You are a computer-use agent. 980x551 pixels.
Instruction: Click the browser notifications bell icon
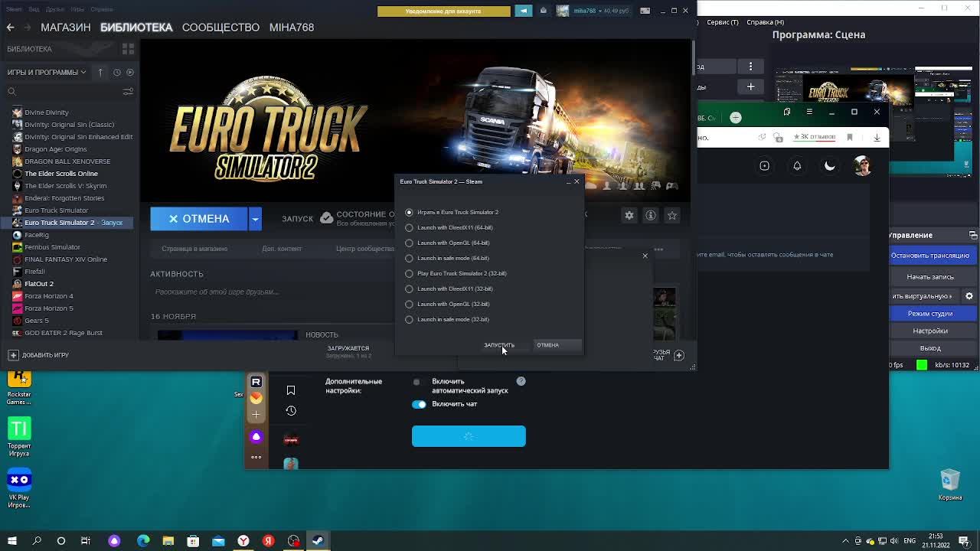[797, 166]
